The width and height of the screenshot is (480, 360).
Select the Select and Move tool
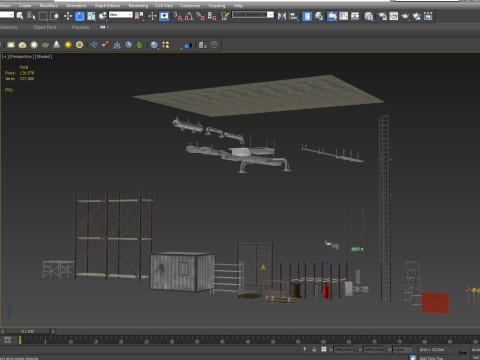(68, 16)
